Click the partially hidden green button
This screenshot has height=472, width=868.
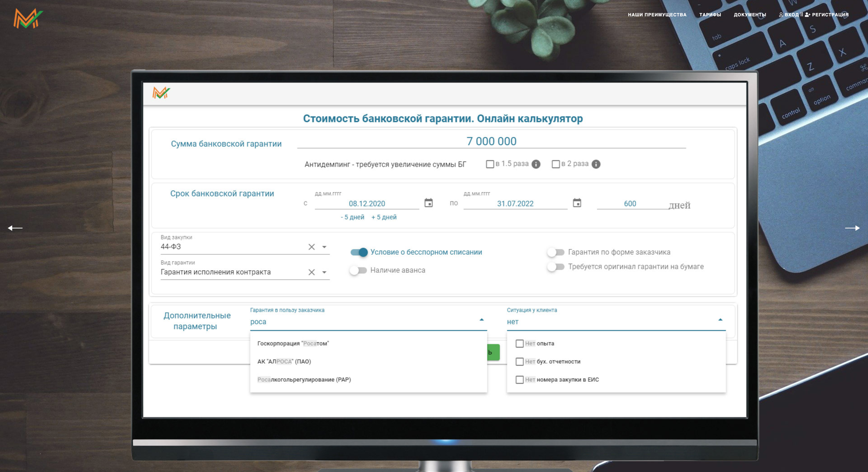(493, 352)
